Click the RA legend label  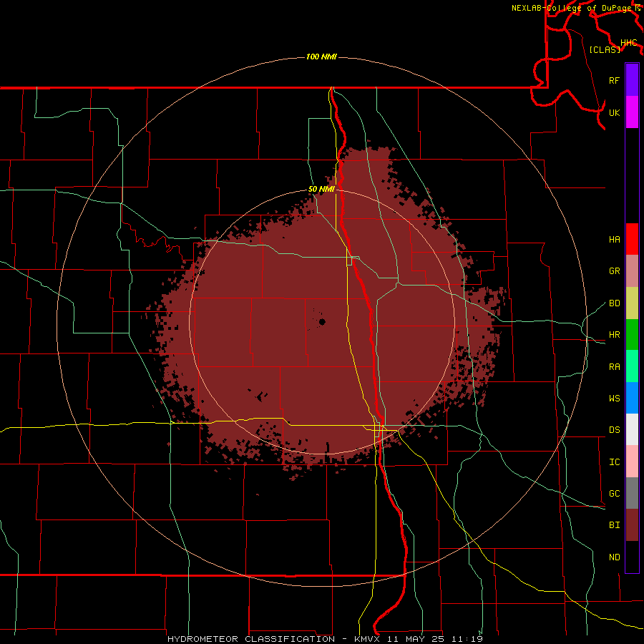tap(614, 367)
